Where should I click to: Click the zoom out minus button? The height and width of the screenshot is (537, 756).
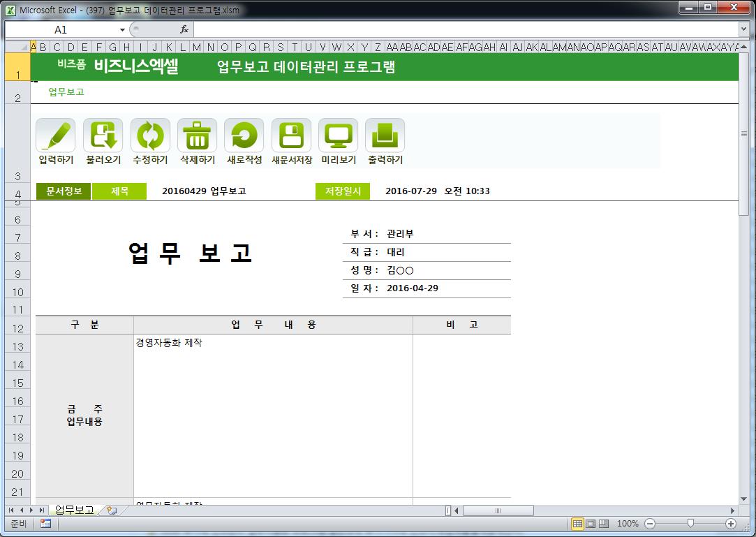point(650,524)
